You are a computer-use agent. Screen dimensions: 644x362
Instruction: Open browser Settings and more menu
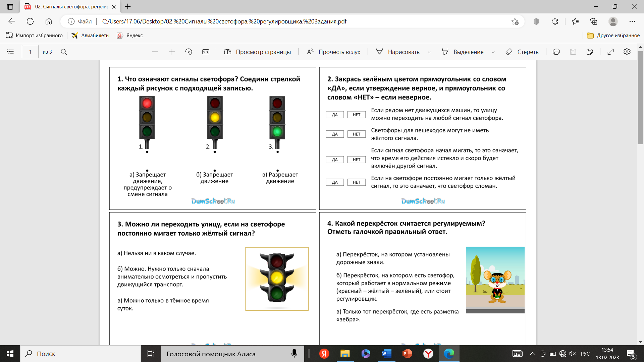632,21
